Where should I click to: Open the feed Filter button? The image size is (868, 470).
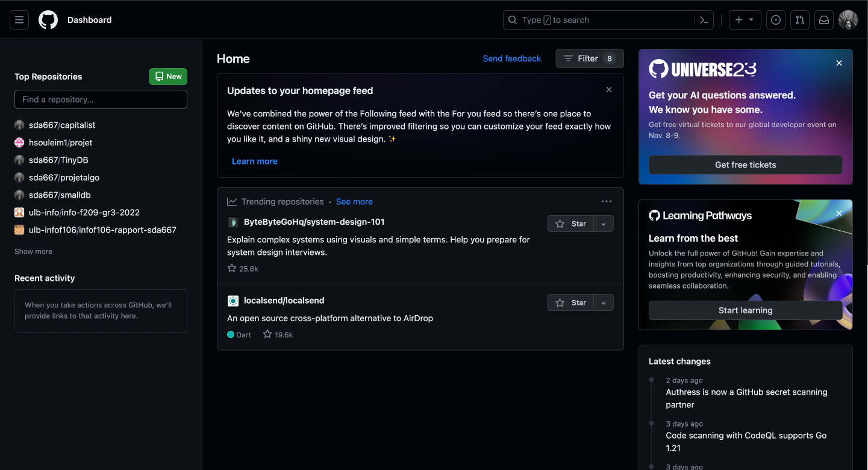point(589,58)
